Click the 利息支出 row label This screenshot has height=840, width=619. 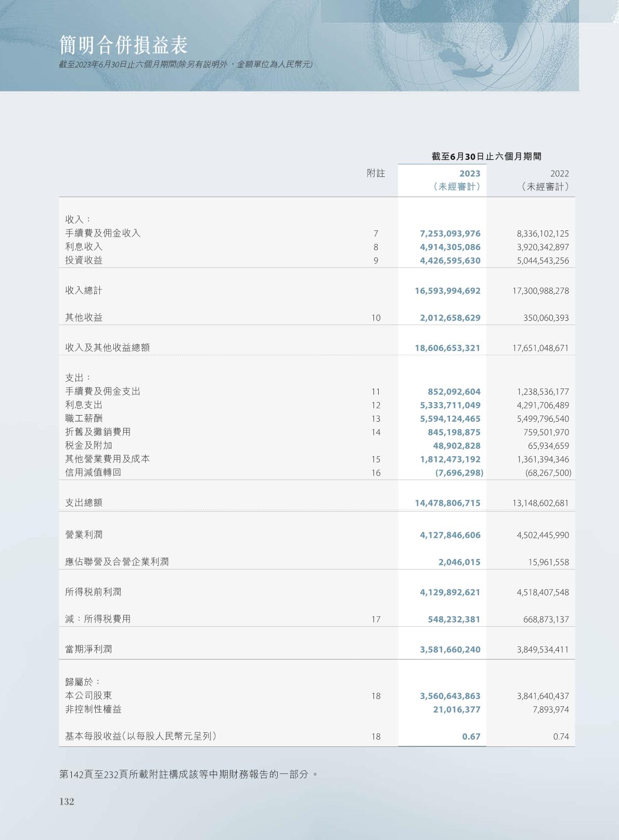pyautogui.click(x=84, y=405)
